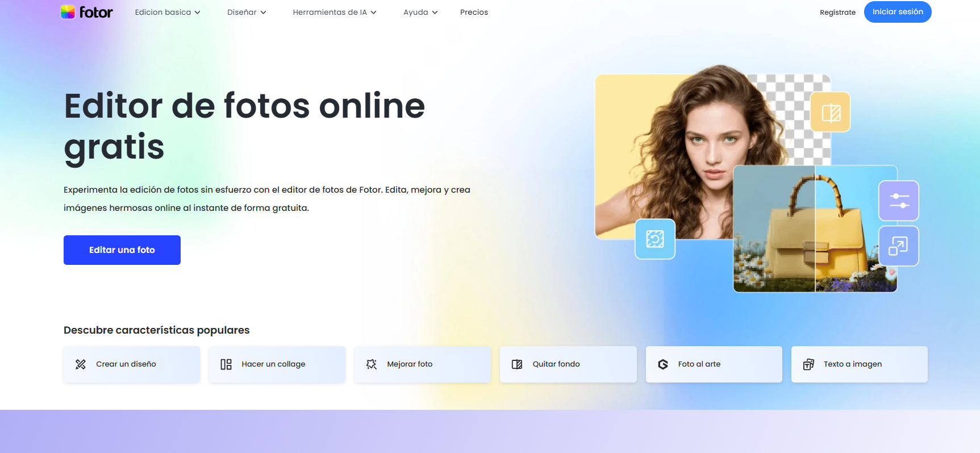Open the Precios menu item

474,12
